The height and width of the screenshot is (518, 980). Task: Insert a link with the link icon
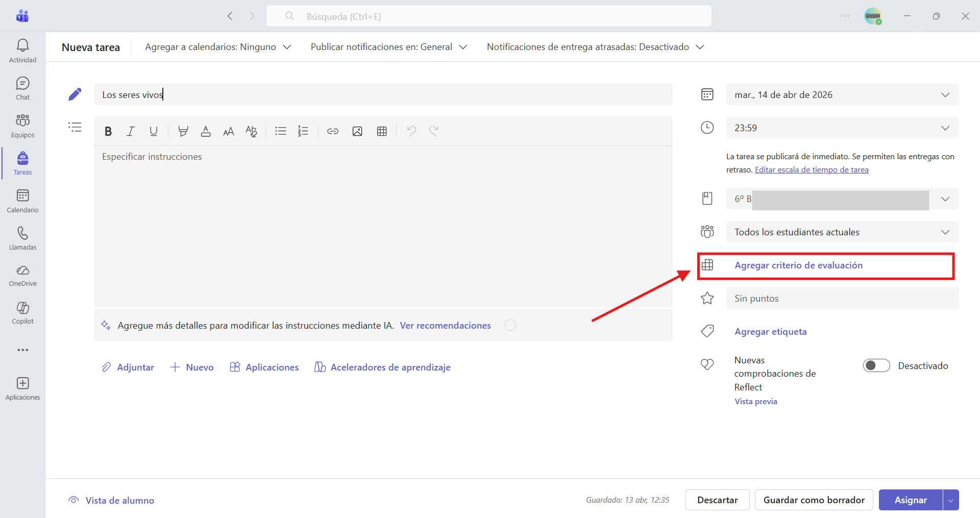coord(333,131)
